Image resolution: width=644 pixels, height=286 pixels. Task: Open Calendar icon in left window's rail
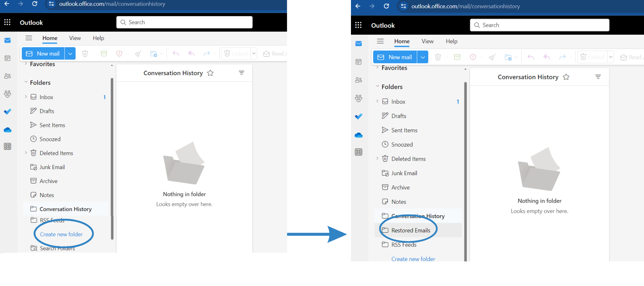pos(8,58)
